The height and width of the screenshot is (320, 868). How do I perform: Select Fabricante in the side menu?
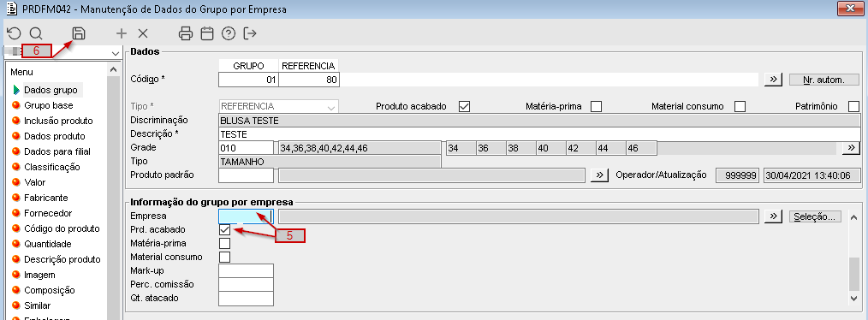point(46,198)
